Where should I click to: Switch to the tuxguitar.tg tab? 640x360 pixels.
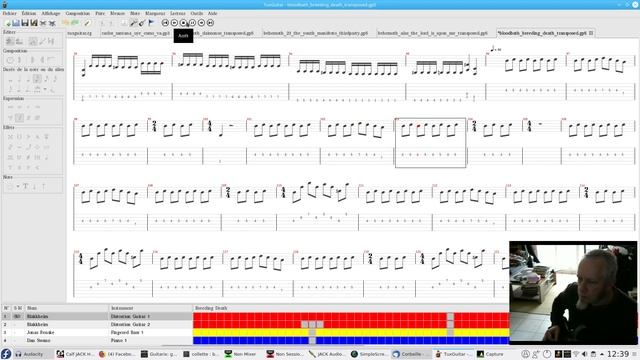tap(80, 33)
